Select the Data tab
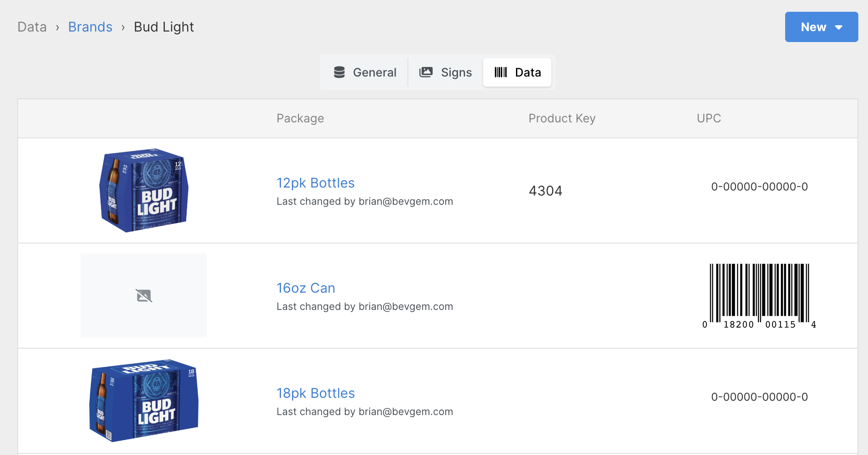The height and width of the screenshot is (455, 868). pyautogui.click(x=517, y=72)
